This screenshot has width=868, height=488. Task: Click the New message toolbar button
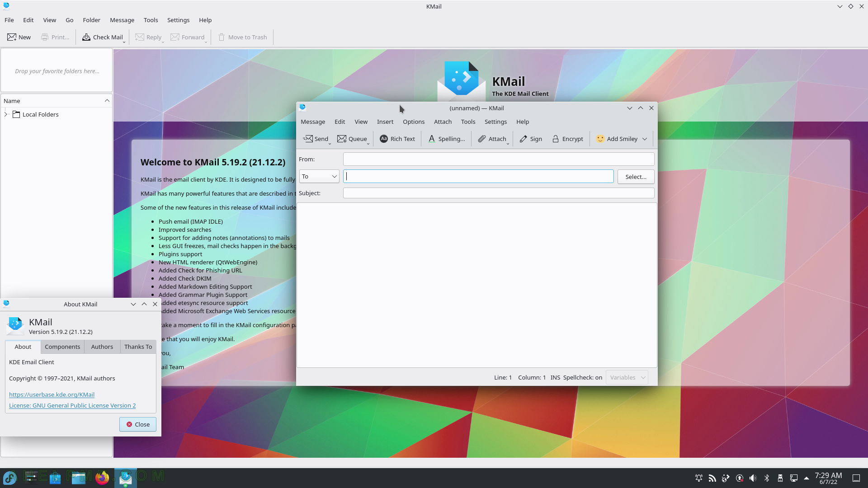pos(19,37)
